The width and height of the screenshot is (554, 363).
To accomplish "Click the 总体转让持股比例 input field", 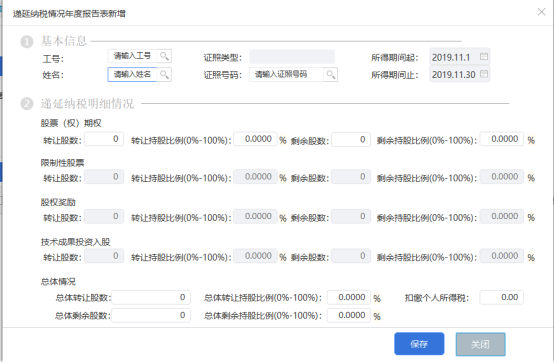I will pos(349,297).
